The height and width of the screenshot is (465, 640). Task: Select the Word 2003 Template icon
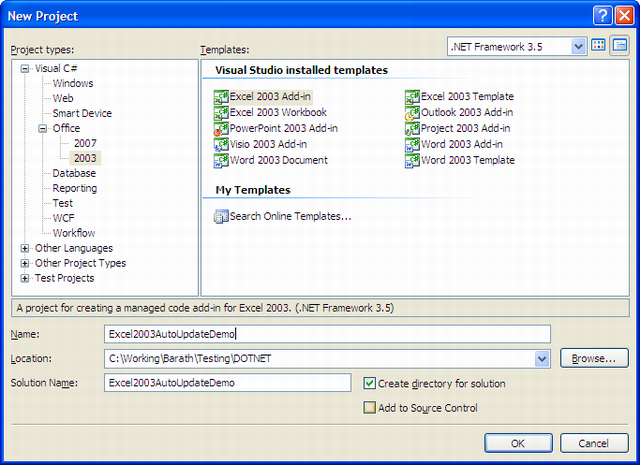click(x=412, y=160)
